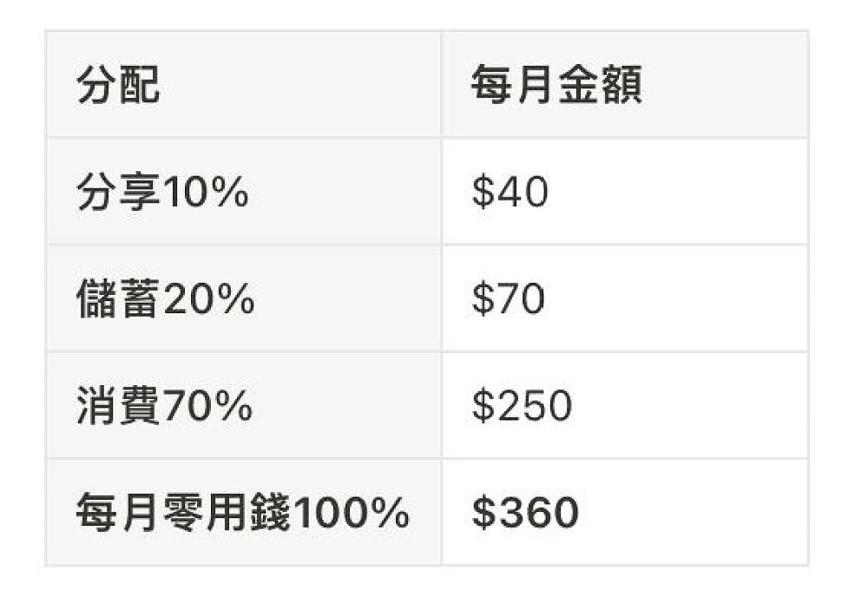This screenshot has height=616, width=868.
Task: Click the 100% text in the total row
Action: coord(352,513)
